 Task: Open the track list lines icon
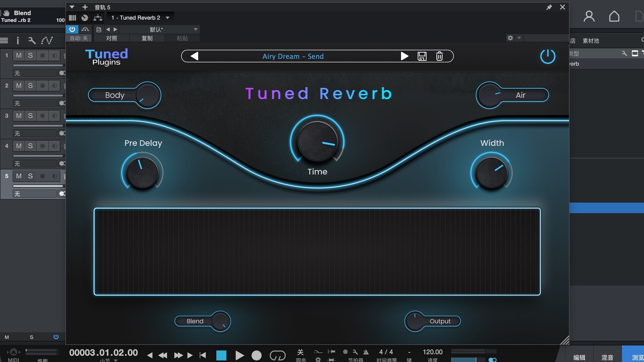point(4,41)
